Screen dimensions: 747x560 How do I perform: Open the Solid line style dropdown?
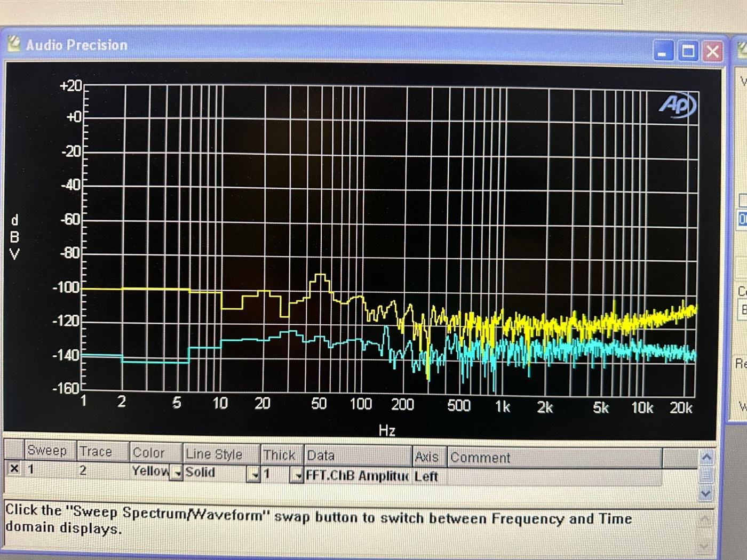click(x=253, y=474)
